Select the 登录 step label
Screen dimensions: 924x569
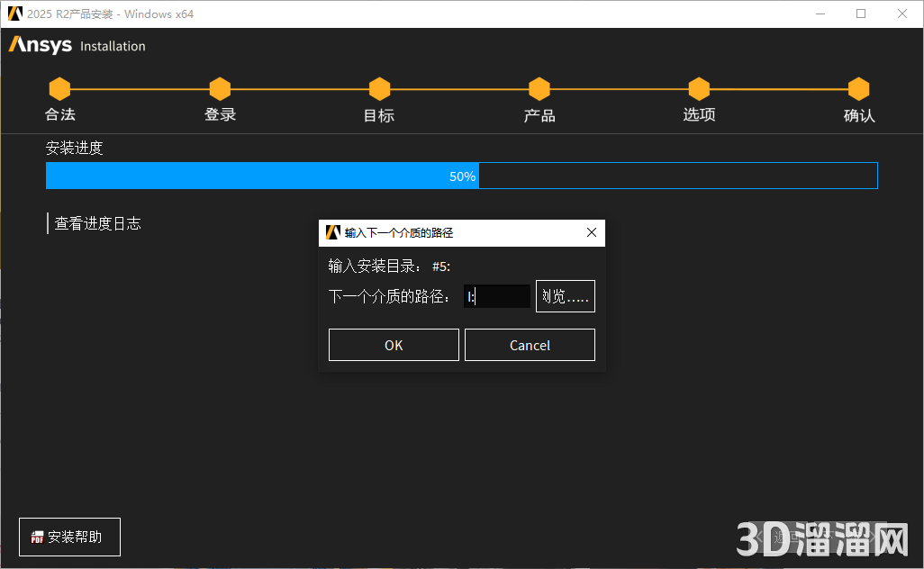(220, 114)
